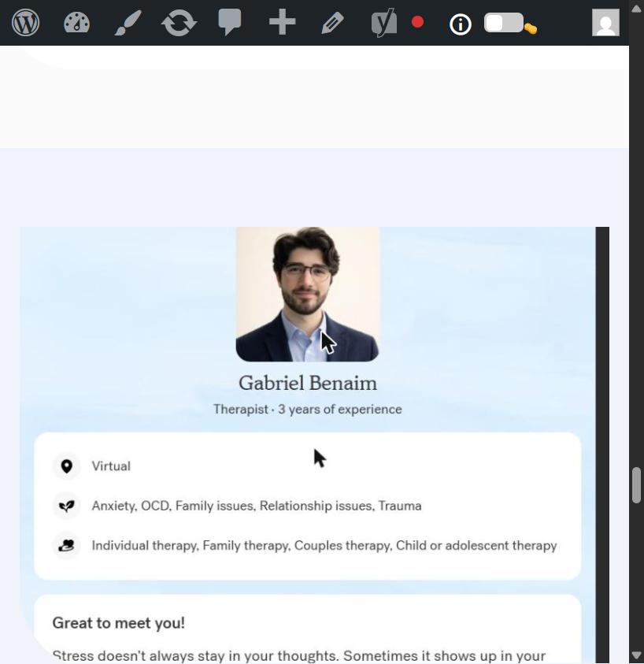The height and width of the screenshot is (664, 644).
Task: Open the user avatar menu
Action: pyautogui.click(x=605, y=22)
